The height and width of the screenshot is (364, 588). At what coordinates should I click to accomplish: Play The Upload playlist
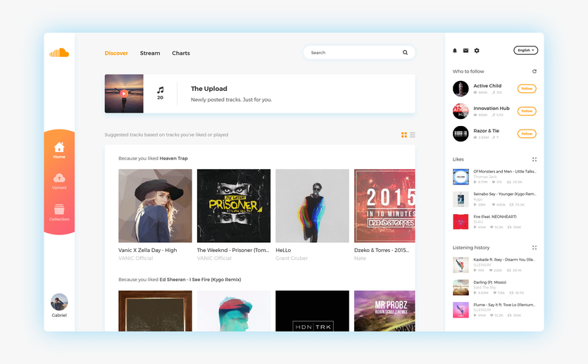[x=124, y=94]
